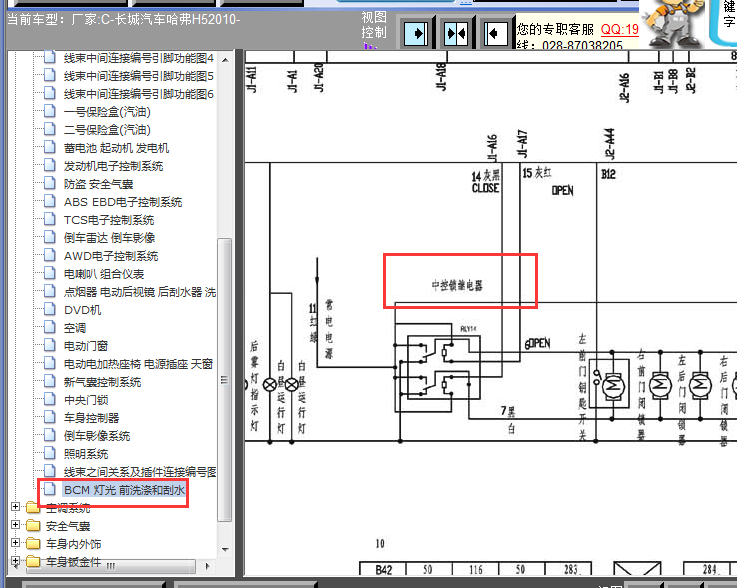Click the 15 灰红 wire label
Image resolution: width=737 pixels, height=588 pixels.
click(x=537, y=173)
